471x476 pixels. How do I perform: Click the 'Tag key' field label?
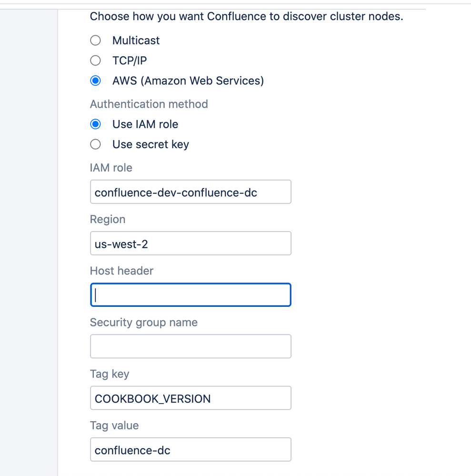[x=110, y=374]
